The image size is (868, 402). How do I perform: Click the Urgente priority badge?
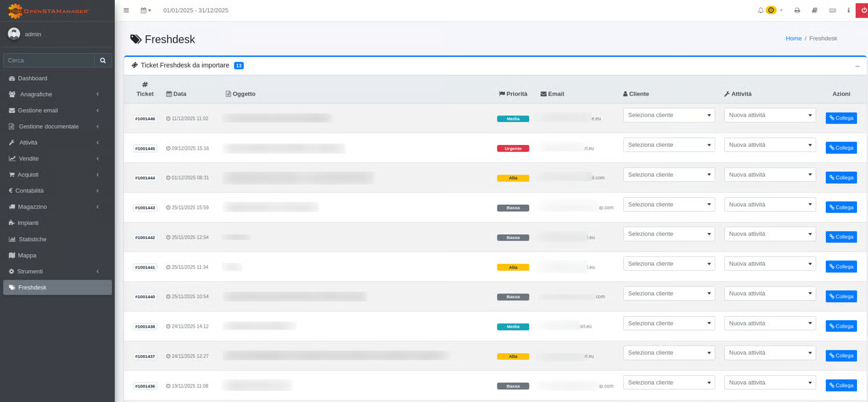click(x=513, y=149)
